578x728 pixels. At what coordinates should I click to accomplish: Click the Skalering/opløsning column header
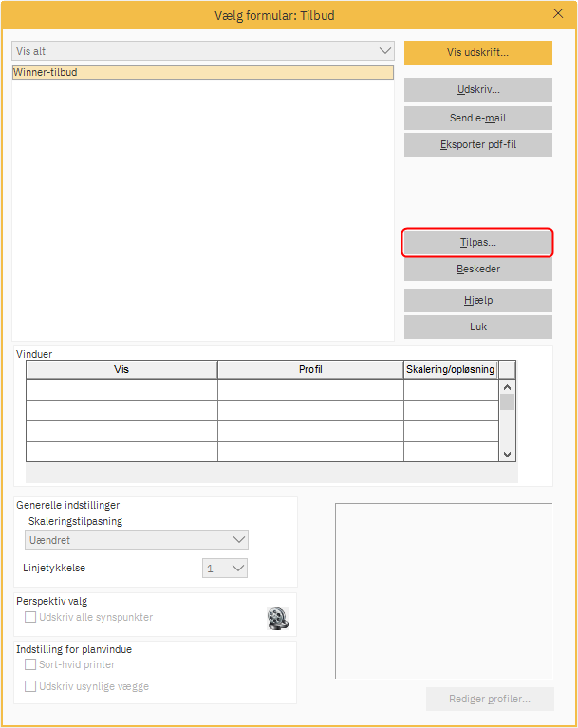pyautogui.click(x=450, y=369)
